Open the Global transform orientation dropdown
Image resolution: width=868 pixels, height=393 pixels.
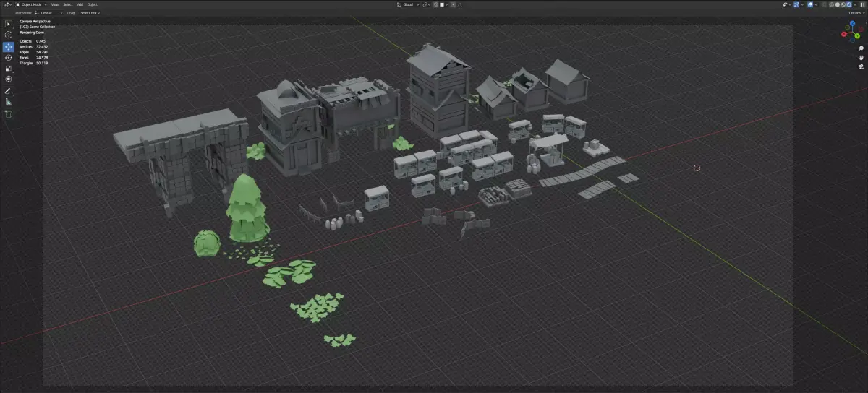407,4
